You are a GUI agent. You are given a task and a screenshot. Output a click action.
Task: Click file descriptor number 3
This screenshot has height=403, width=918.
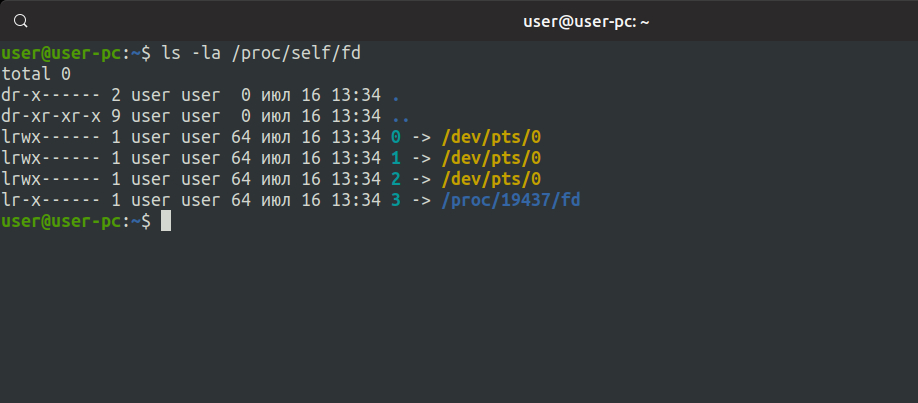click(396, 201)
